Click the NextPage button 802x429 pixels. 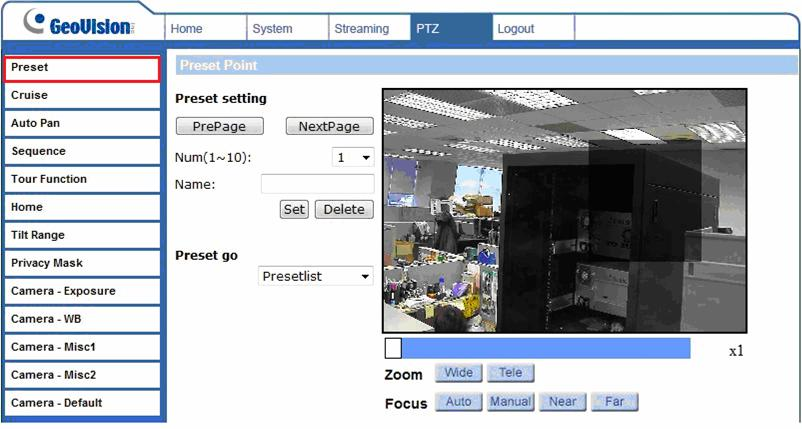pyautogui.click(x=329, y=126)
